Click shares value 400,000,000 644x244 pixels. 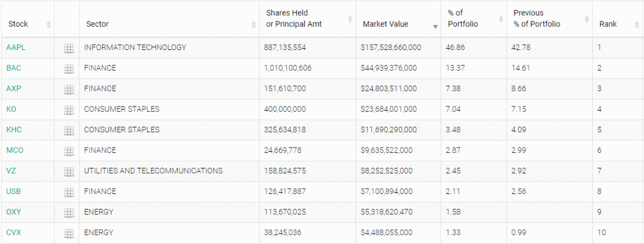(x=285, y=109)
